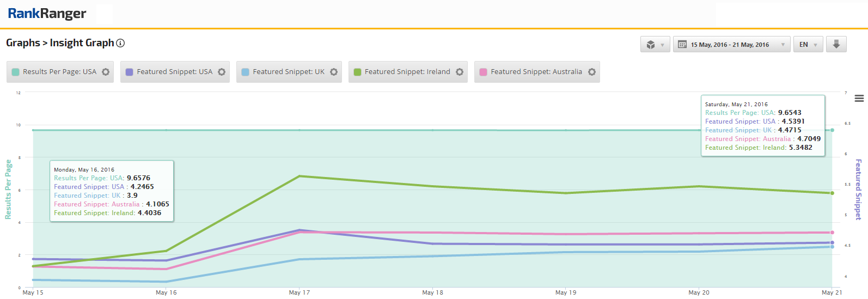Toggle the Featured Snippet: Ireland series label
868x299 pixels.
[x=407, y=72]
